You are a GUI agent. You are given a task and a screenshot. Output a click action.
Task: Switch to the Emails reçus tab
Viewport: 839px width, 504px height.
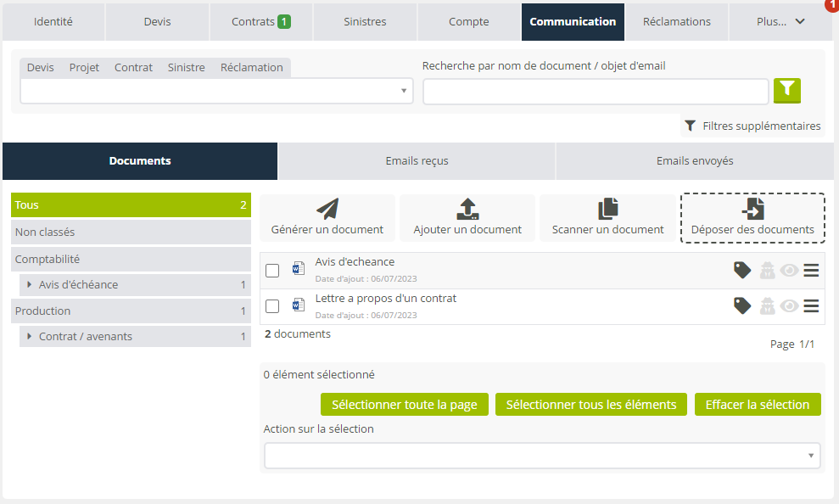tap(417, 161)
